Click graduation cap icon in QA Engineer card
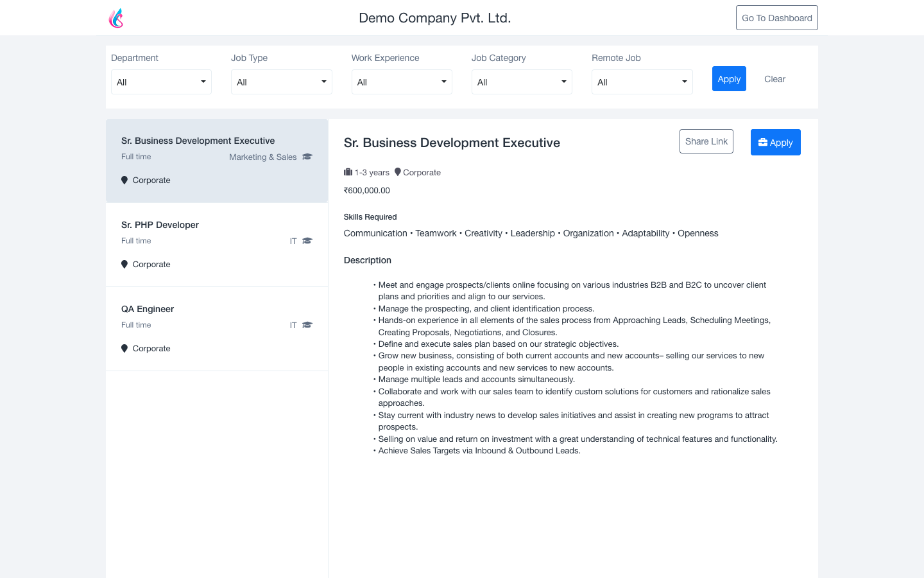This screenshot has width=924, height=578. point(307,325)
